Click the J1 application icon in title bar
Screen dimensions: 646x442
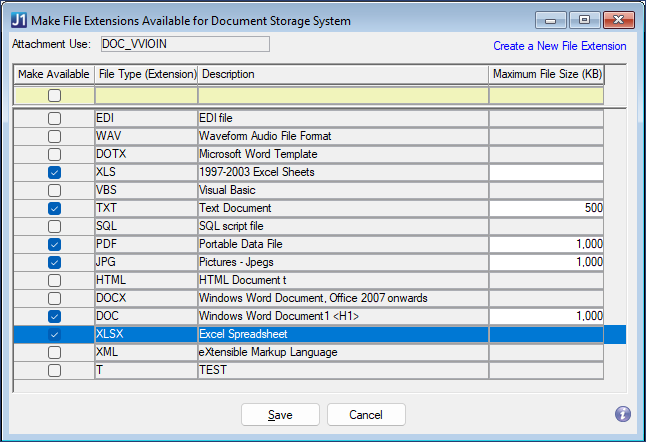point(19,20)
